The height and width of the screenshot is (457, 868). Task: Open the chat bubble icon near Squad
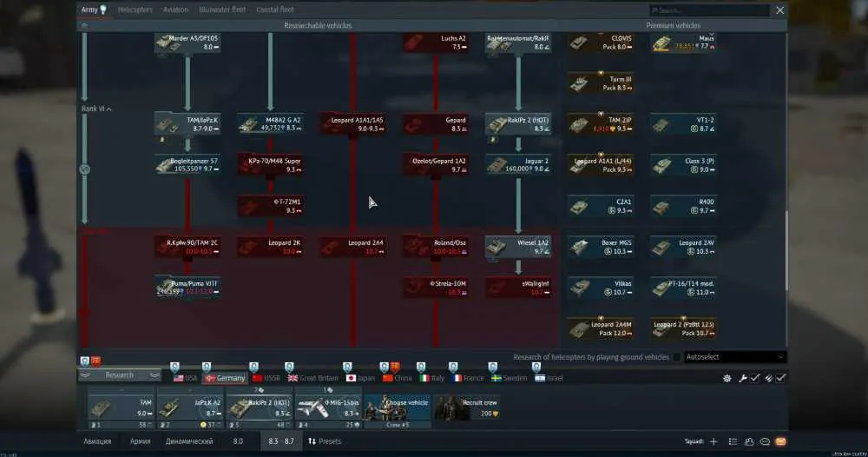765,441
